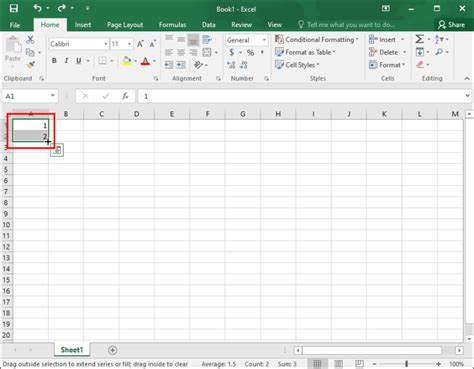Open the Font name dropdown

pos(106,44)
